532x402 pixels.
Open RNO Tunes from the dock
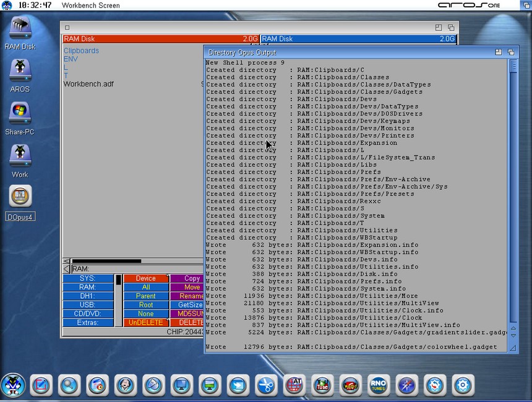(378, 385)
